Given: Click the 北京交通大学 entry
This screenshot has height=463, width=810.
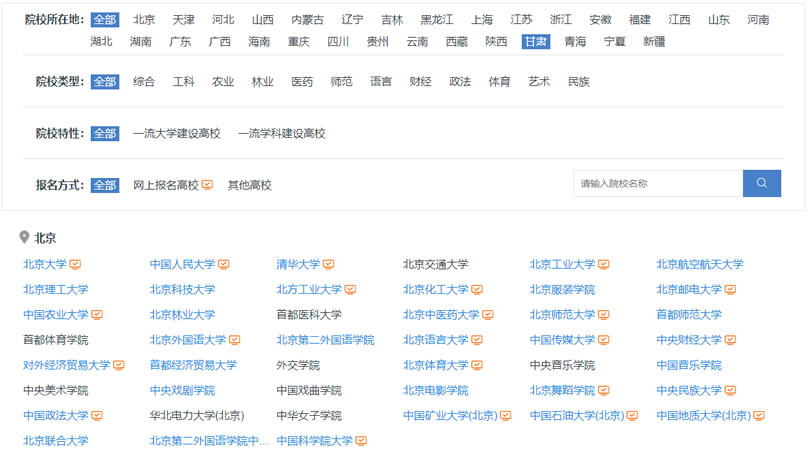Looking at the screenshot, I should click(435, 264).
